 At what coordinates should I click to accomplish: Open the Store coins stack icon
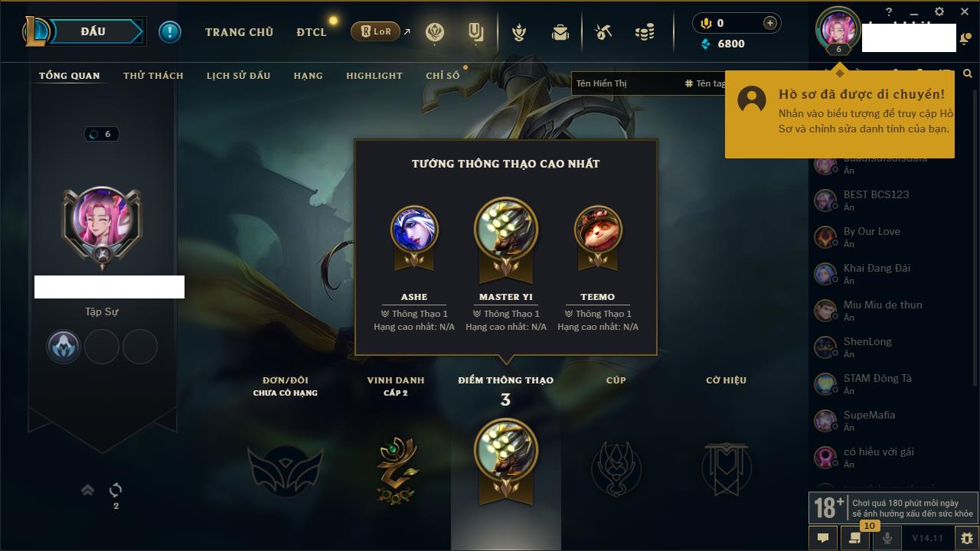point(645,32)
